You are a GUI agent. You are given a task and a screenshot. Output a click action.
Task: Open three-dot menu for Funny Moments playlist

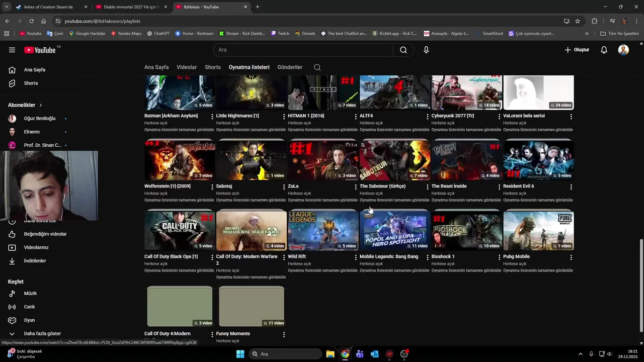click(284, 334)
